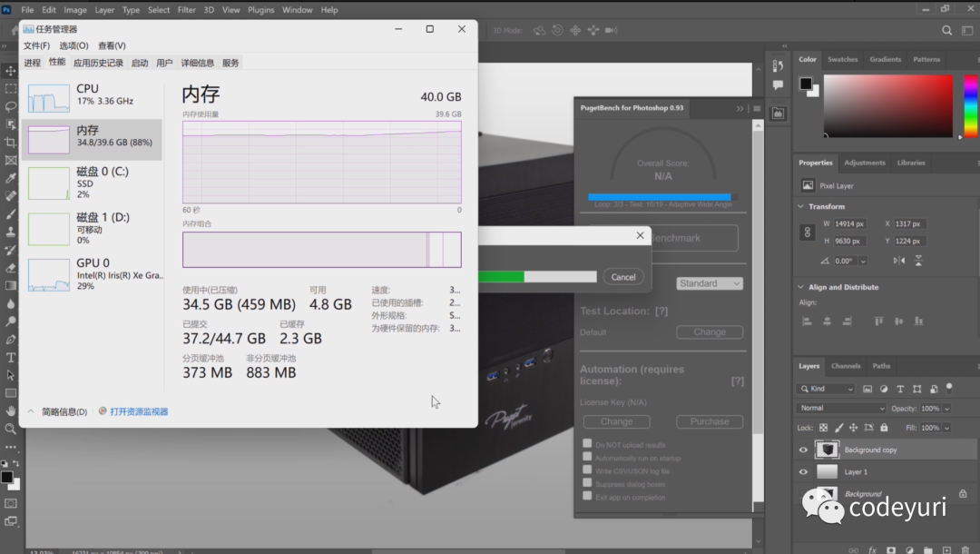Select the Rectangle shape tool
Viewport: 980px width, 554px height.
tap(11, 393)
